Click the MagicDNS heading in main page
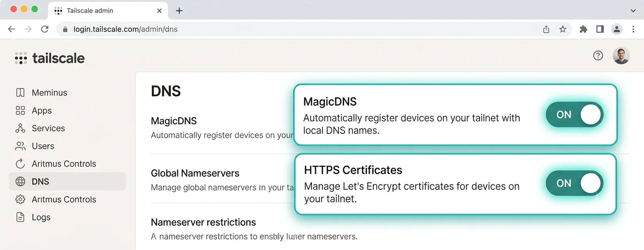This screenshot has width=644, height=250. 174,121
